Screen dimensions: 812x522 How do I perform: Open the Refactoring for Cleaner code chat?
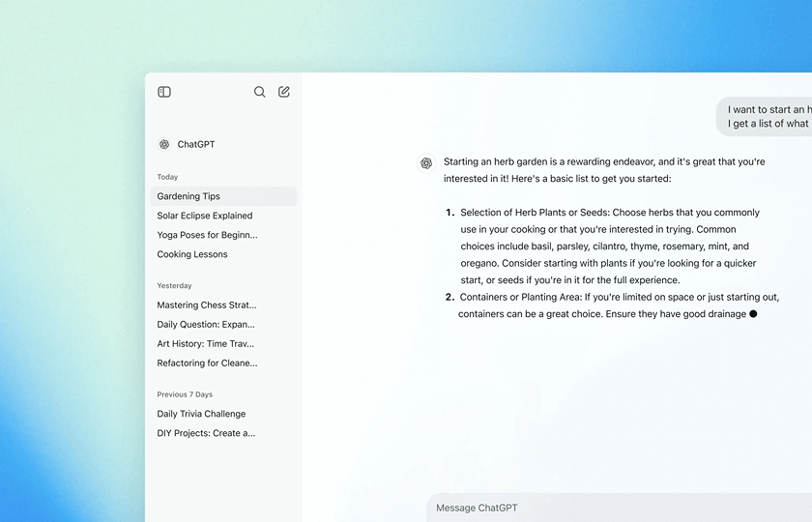[208, 363]
